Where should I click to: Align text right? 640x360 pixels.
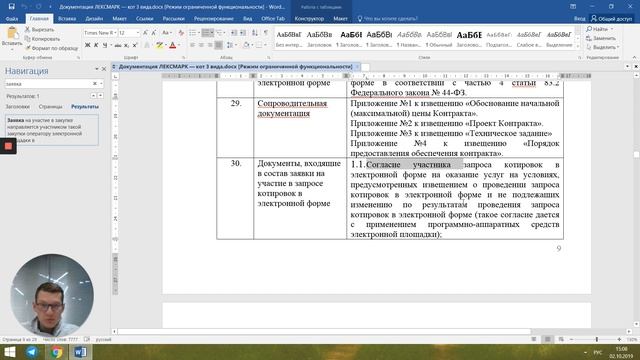pos(210,45)
